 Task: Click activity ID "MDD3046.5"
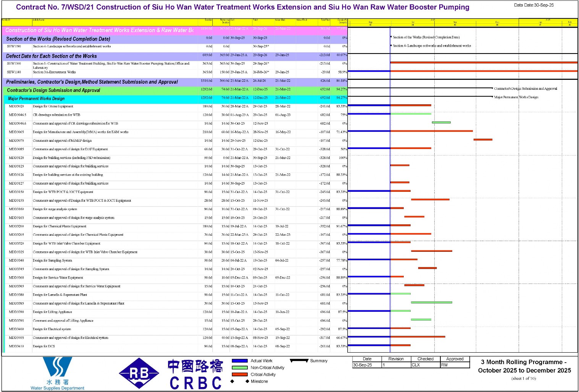pyautogui.click(x=18, y=115)
